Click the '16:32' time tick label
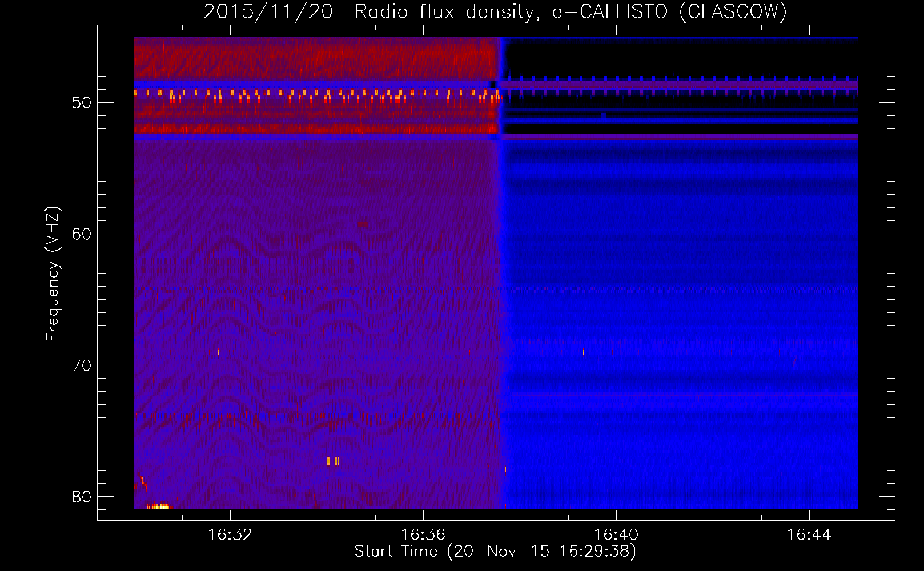This screenshot has height=571, width=924. pyautogui.click(x=230, y=535)
